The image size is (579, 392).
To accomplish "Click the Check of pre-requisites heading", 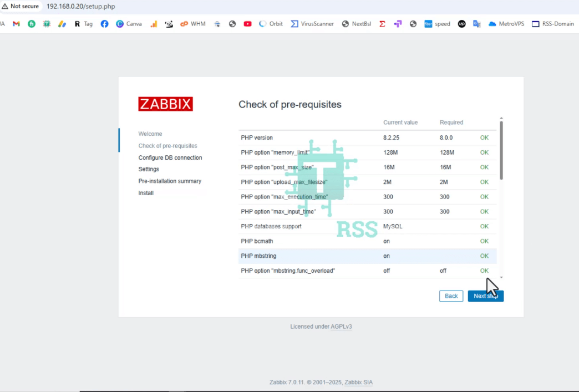I will (290, 104).
